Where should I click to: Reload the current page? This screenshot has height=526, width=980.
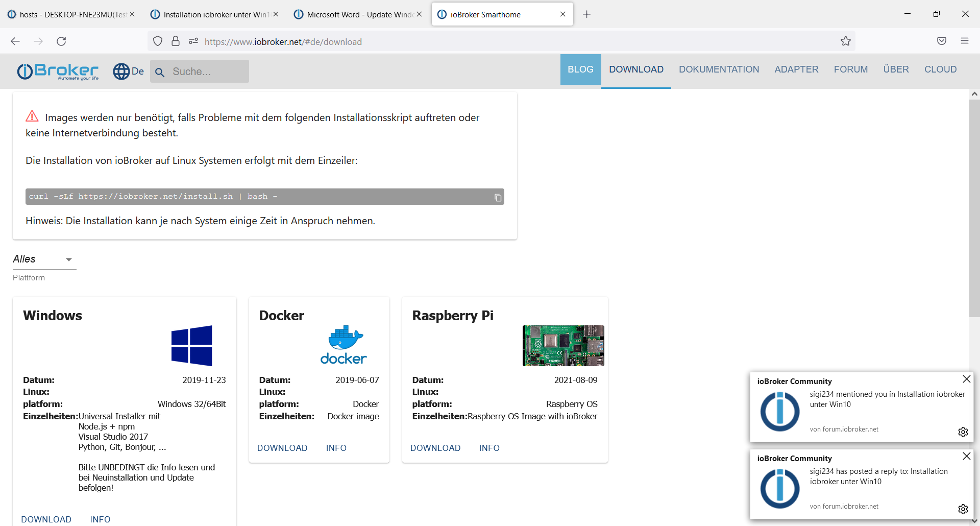click(61, 41)
